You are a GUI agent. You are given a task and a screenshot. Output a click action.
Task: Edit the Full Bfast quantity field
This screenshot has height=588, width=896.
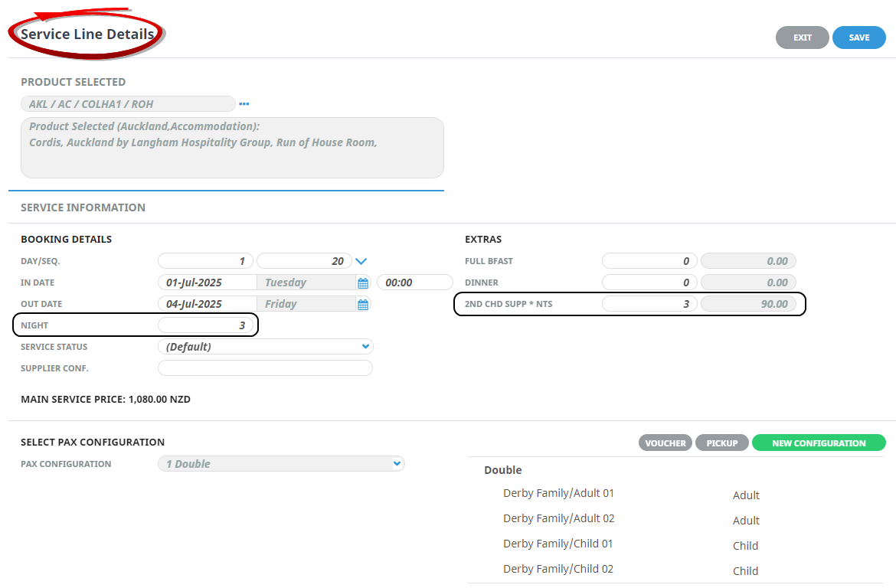coord(649,261)
